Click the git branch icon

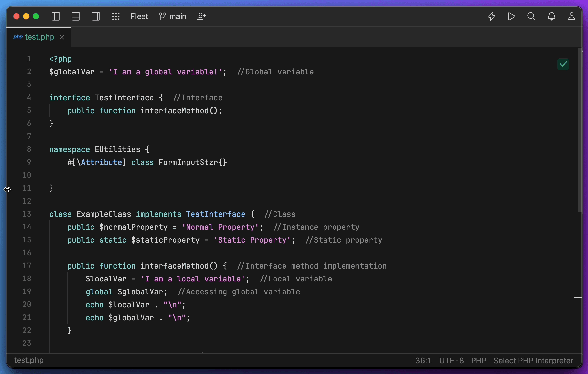click(162, 17)
